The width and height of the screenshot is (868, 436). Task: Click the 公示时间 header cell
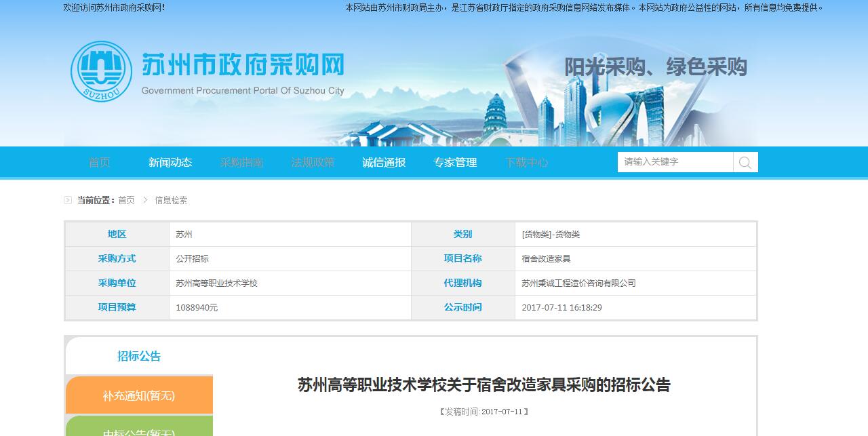coord(462,307)
